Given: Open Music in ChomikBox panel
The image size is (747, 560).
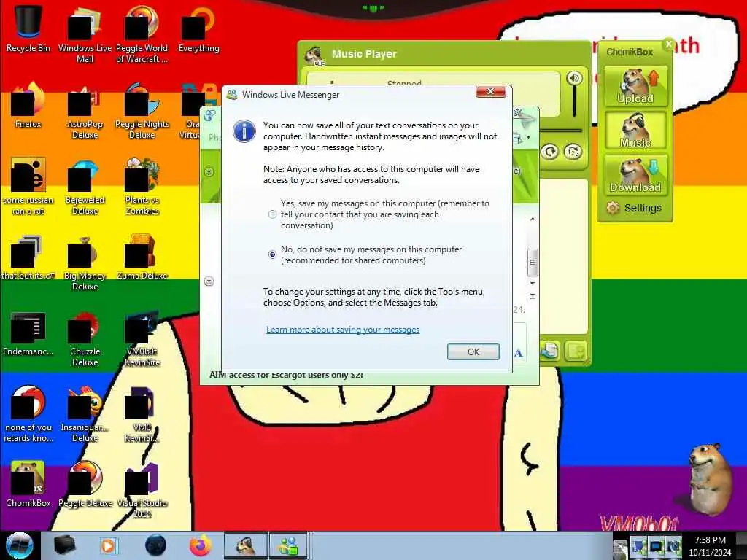Looking at the screenshot, I should (x=635, y=130).
